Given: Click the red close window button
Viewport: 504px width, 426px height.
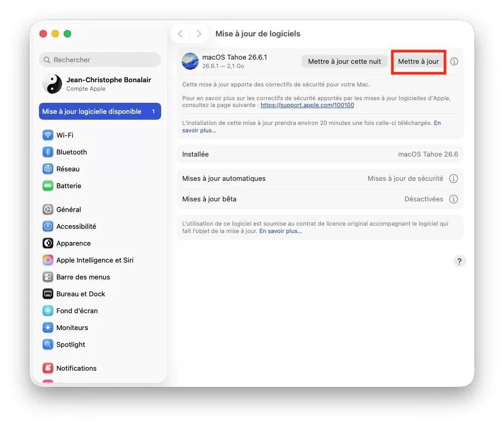Looking at the screenshot, I should pyautogui.click(x=43, y=34).
